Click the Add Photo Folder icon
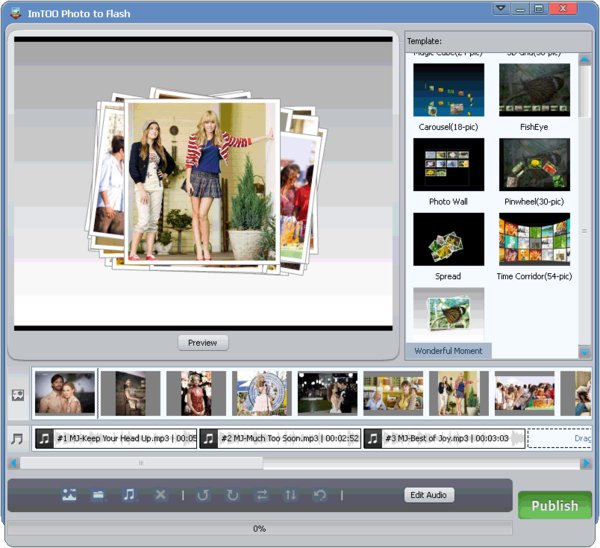The height and width of the screenshot is (548, 600). (99, 495)
